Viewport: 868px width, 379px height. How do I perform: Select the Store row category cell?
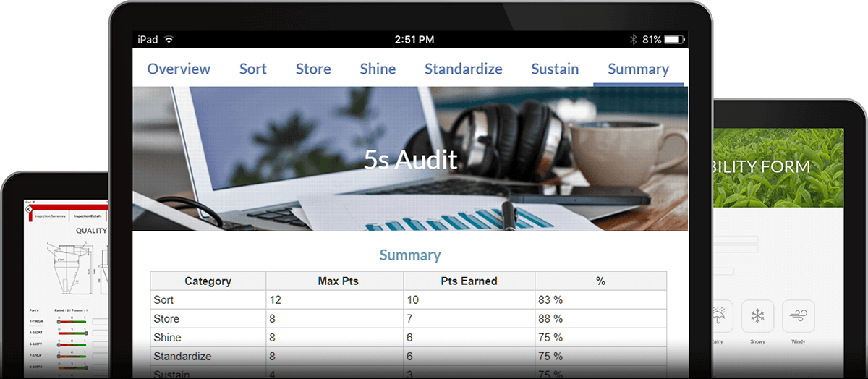[x=208, y=318]
